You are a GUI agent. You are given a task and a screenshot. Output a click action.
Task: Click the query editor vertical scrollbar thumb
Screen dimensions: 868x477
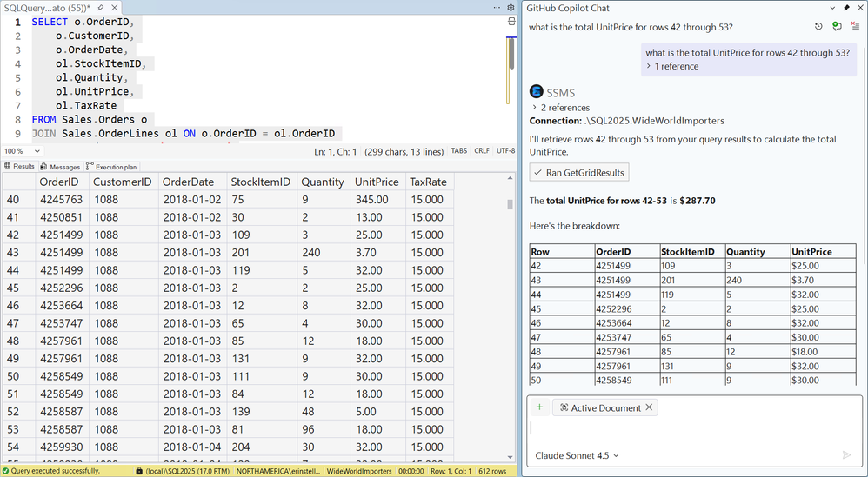click(511, 52)
